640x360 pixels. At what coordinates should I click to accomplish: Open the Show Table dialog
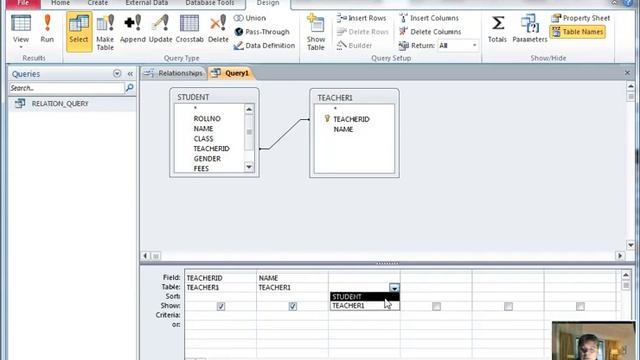pyautogui.click(x=316, y=32)
